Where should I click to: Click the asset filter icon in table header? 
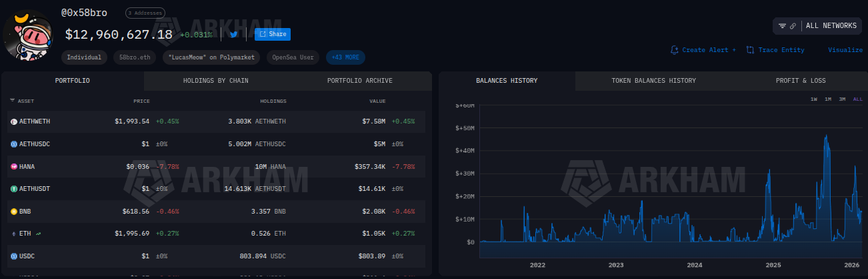click(x=12, y=101)
